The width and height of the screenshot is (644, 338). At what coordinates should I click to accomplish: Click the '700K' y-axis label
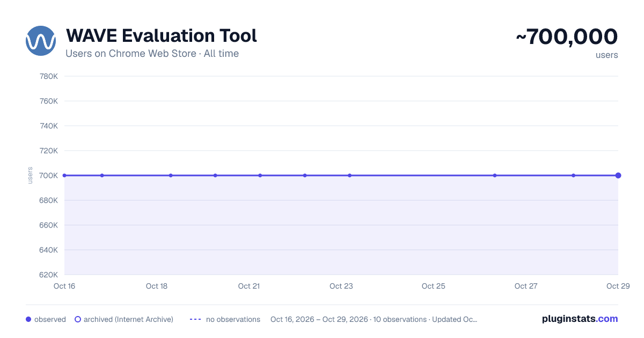tap(49, 175)
